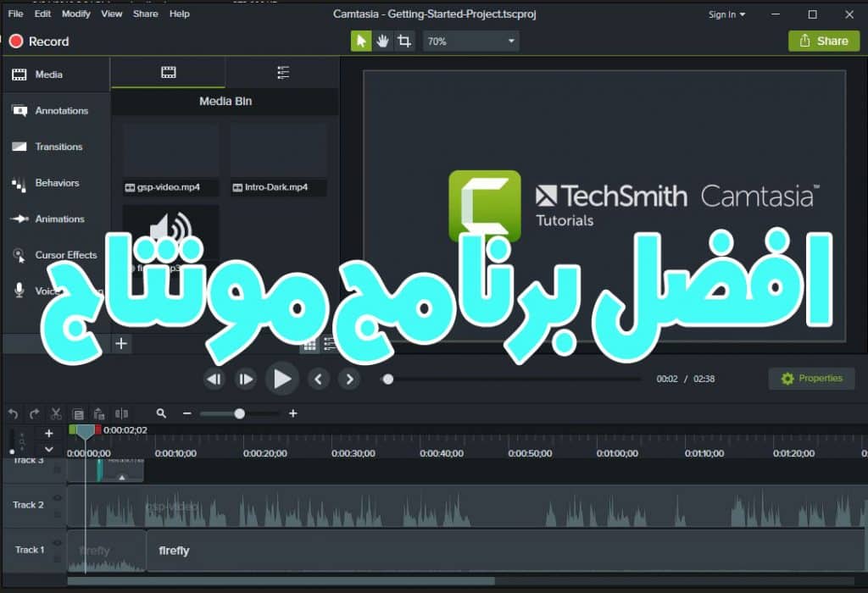Screen dimensions: 868x593
Task: Select the gsp-video.mp4 thumbnail
Action: pos(170,159)
